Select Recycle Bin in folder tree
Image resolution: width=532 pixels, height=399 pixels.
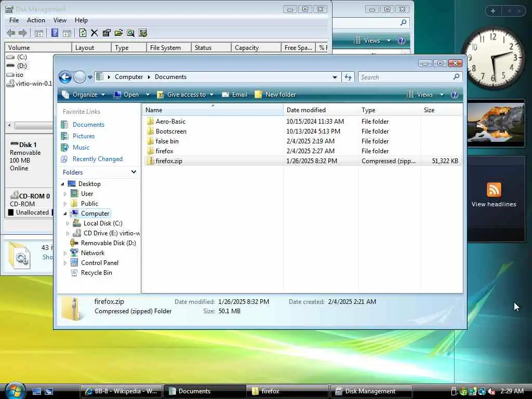click(96, 273)
